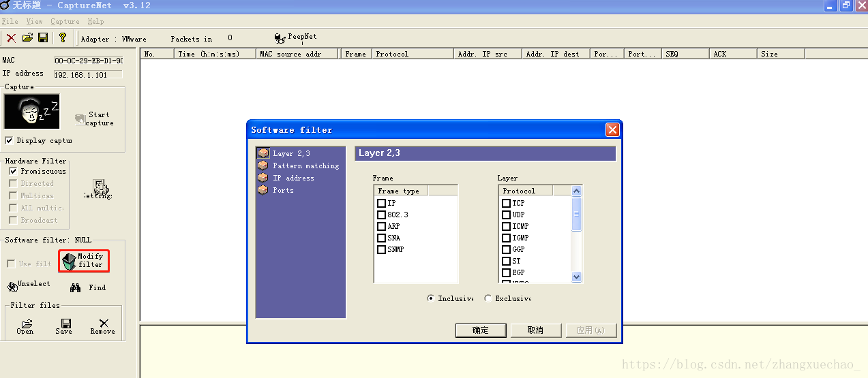Enable the ICMP protocol checkbox
This screenshot has width=868, height=378.
point(506,226)
